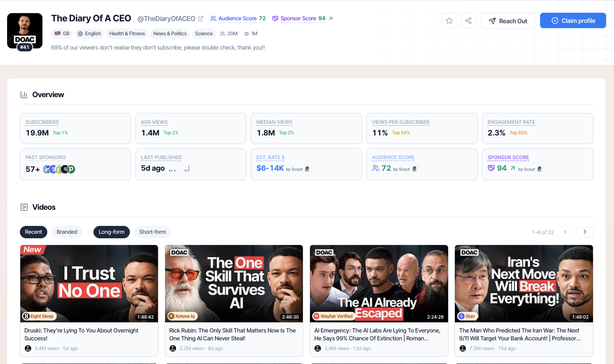Click the 20M audience stat in header

click(x=229, y=34)
